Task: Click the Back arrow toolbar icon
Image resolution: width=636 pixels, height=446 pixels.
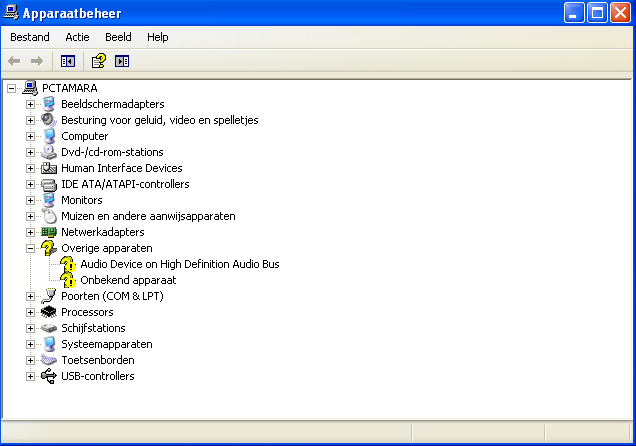Action: (x=14, y=61)
